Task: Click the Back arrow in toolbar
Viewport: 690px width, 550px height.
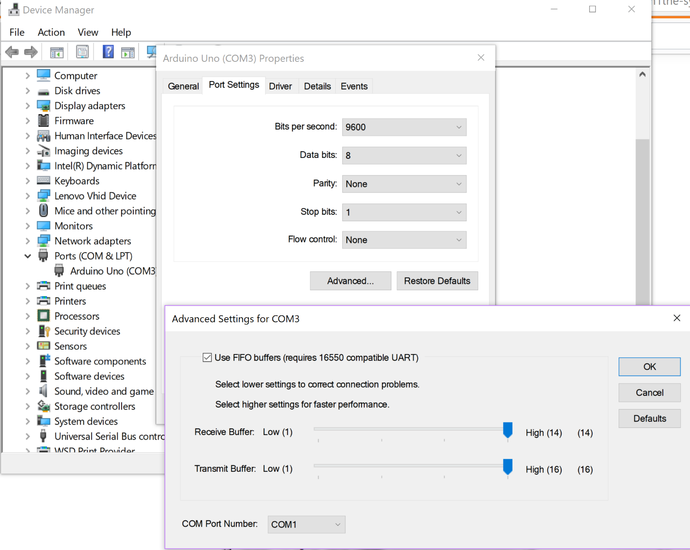Action: pyautogui.click(x=12, y=52)
